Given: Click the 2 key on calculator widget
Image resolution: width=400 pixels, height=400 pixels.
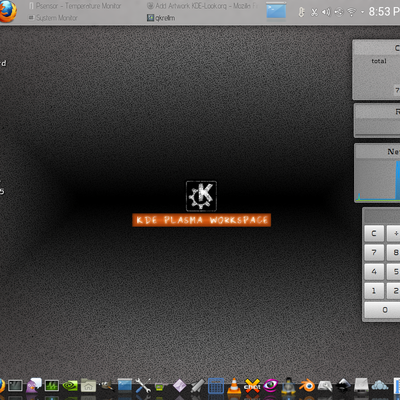Looking at the screenshot, I should coord(394,291).
